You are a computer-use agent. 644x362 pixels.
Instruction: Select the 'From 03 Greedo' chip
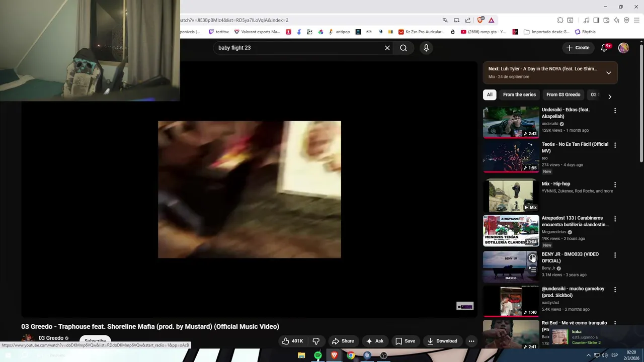(563, 95)
